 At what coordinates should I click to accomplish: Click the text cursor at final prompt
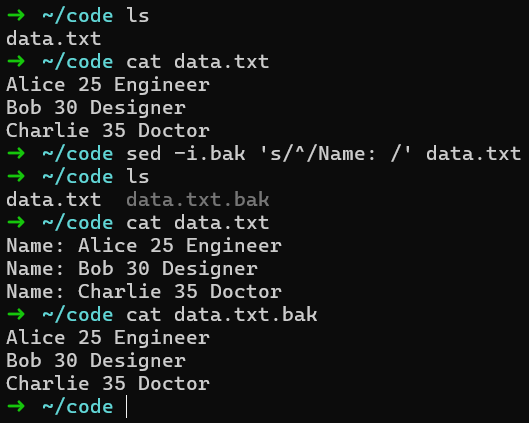pos(127,406)
